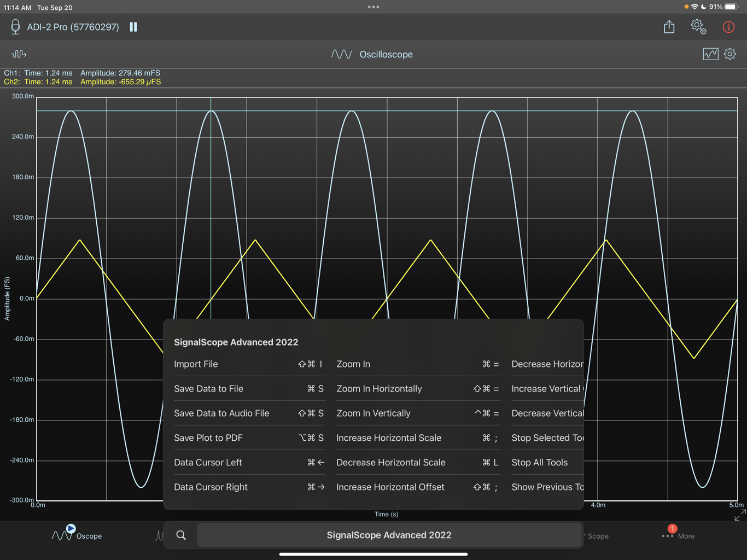The height and width of the screenshot is (560, 747).
Task: Click the microphone input device icon
Action: click(x=15, y=26)
